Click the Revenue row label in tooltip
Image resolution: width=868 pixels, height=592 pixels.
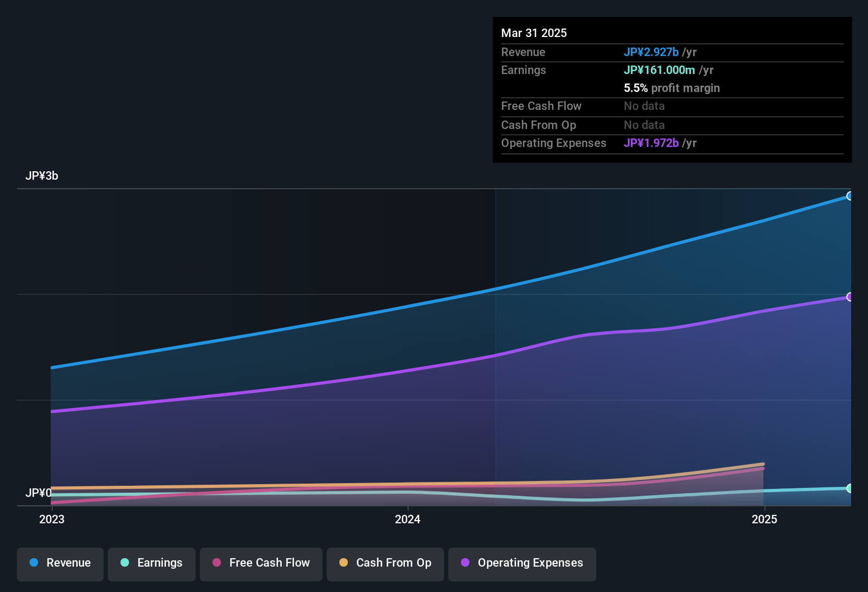(523, 52)
